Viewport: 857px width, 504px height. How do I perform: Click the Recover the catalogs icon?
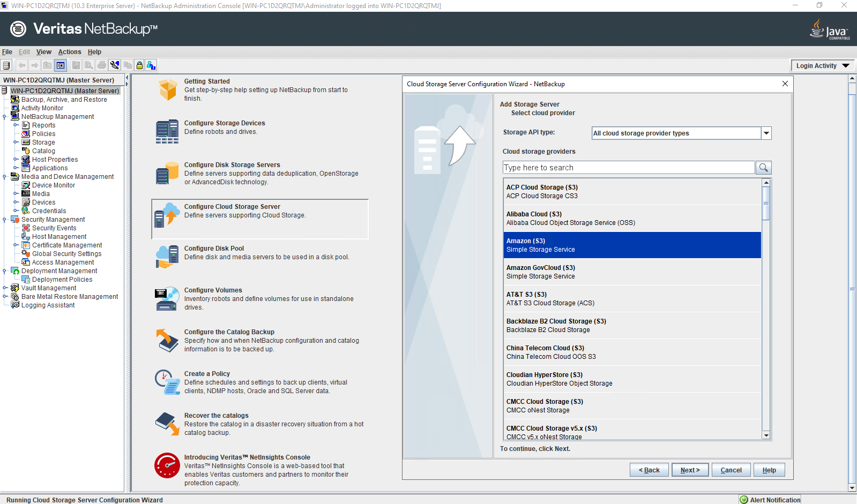tap(167, 424)
